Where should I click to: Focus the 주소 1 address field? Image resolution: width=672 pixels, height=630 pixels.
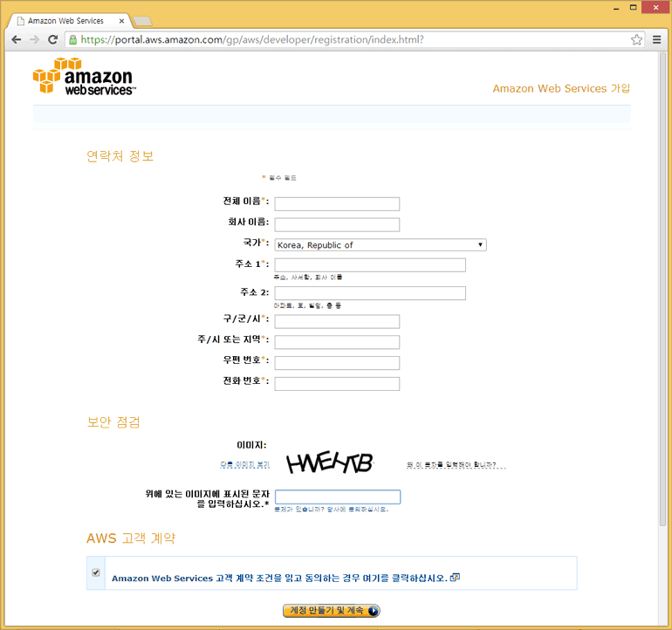tap(370, 265)
